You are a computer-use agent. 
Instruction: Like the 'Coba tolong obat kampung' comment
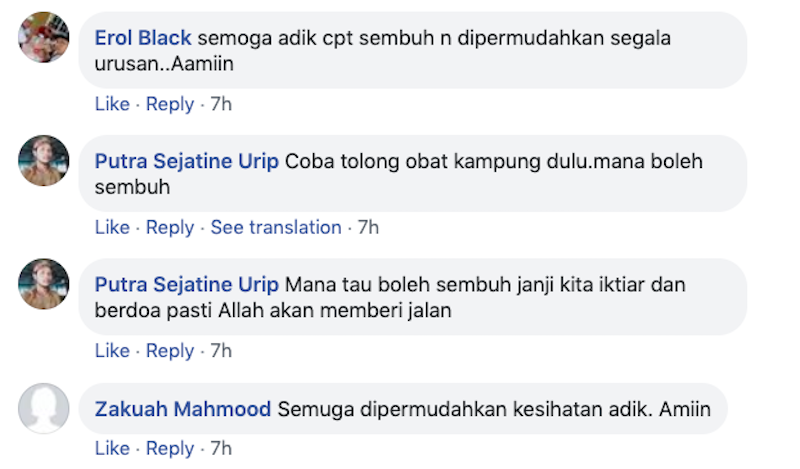coord(112,227)
